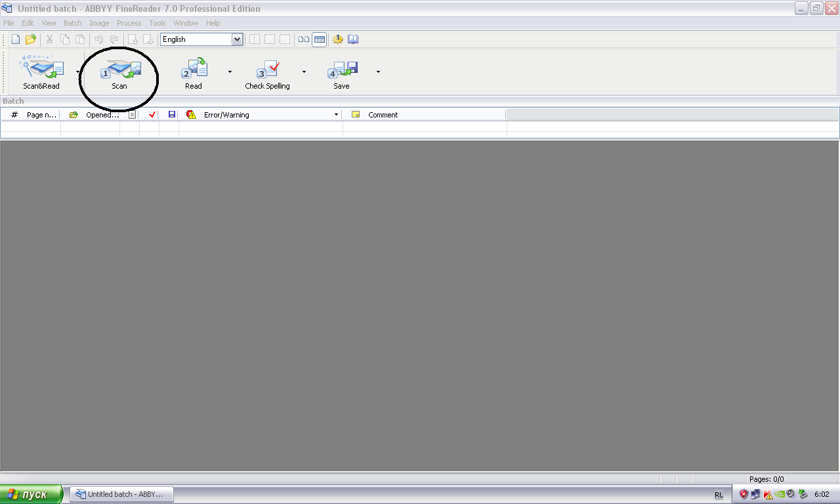Open the Save button dropdown arrow
The height and width of the screenshot is (504, 840).
coord(378,72)
